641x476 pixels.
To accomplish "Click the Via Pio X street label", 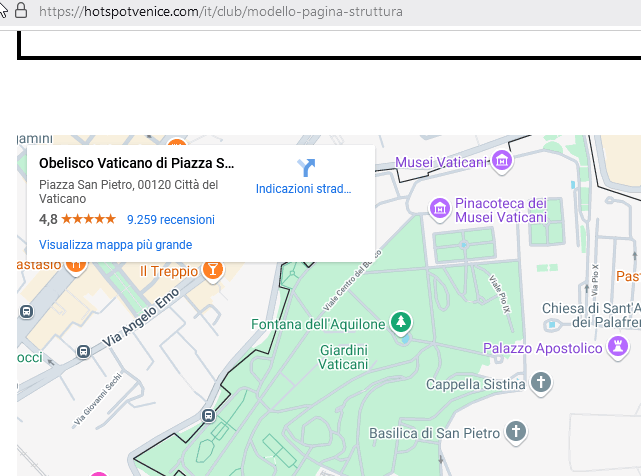I will [x=595, y=280].
